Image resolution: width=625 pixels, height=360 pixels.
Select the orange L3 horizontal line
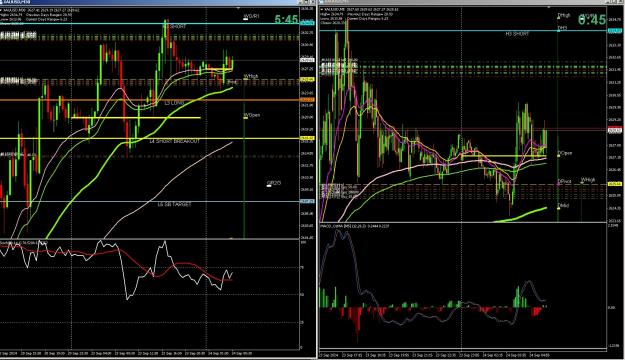(x=149, y=100)
